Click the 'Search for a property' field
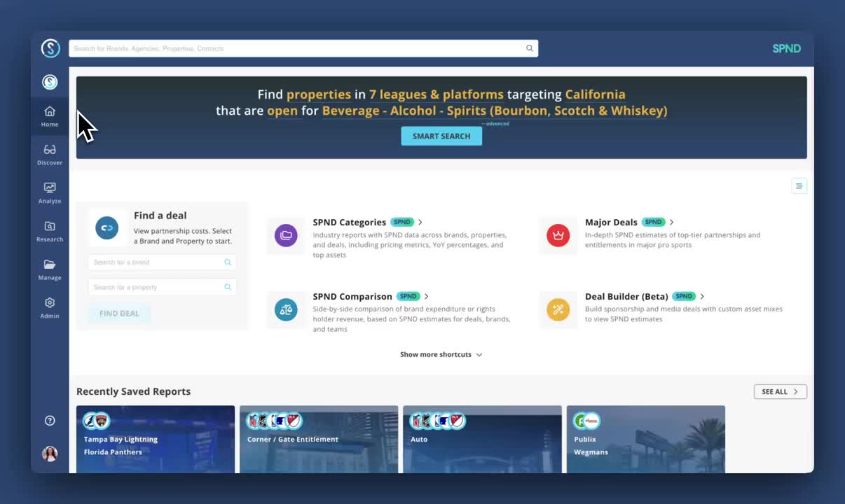Image resolution: width=845 pixels, height=504 pixels. pos(162,287)
